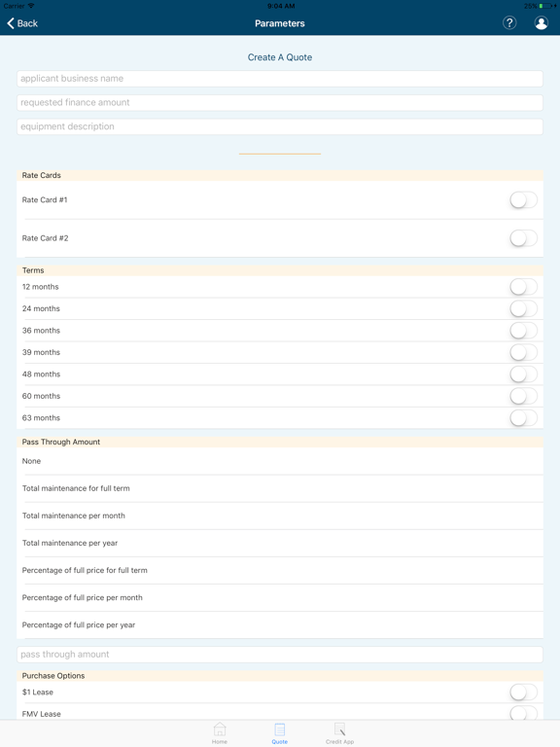Image resolution: width=560 pixels, height=747 pixels.
Task: Choose Total maintenance for full term
Action: 280,488
